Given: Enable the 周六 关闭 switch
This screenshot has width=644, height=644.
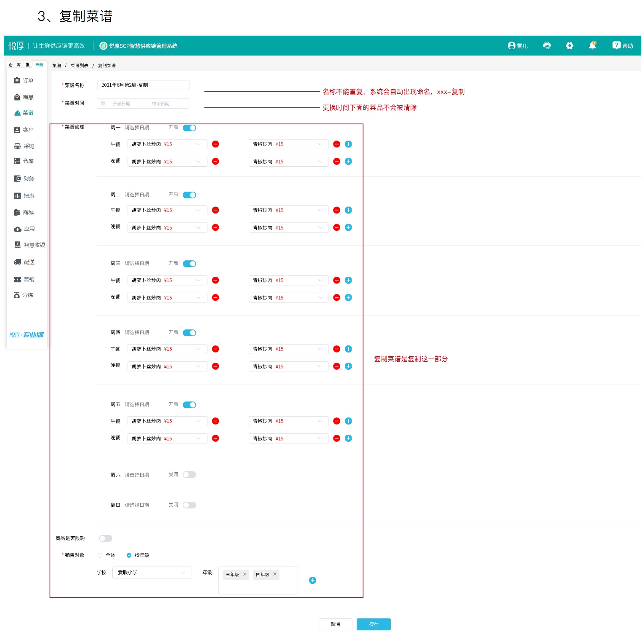Looking at the screenshot, I should click(189, 475).
